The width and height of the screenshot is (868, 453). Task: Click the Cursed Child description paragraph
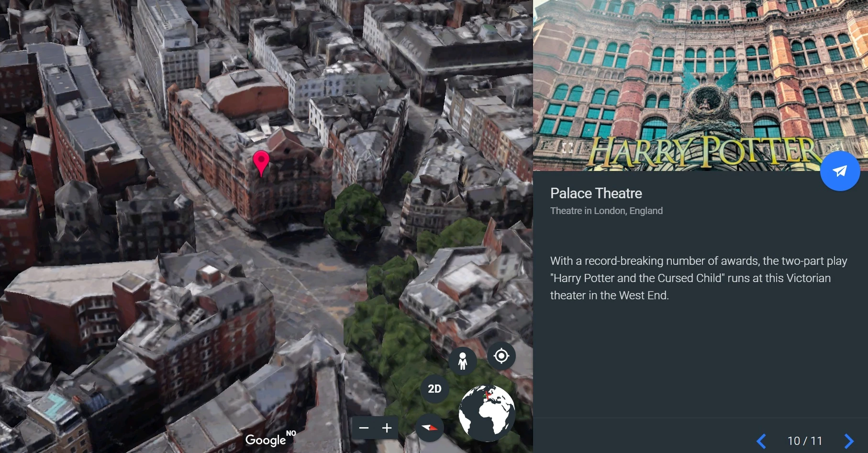coord(699,278)
